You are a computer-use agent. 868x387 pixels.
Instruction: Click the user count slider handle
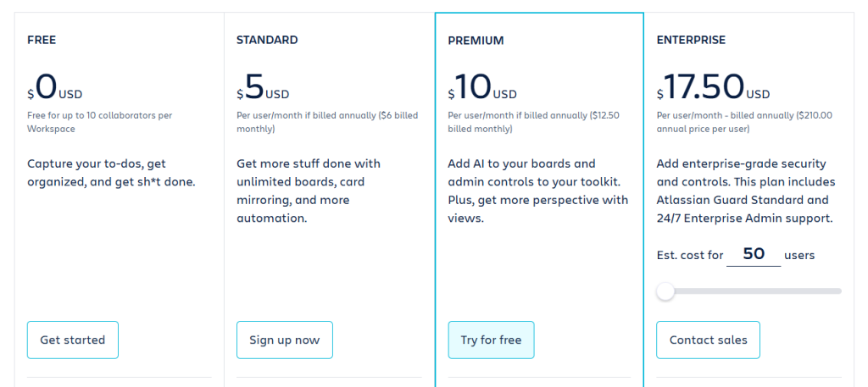coord(665,291)
